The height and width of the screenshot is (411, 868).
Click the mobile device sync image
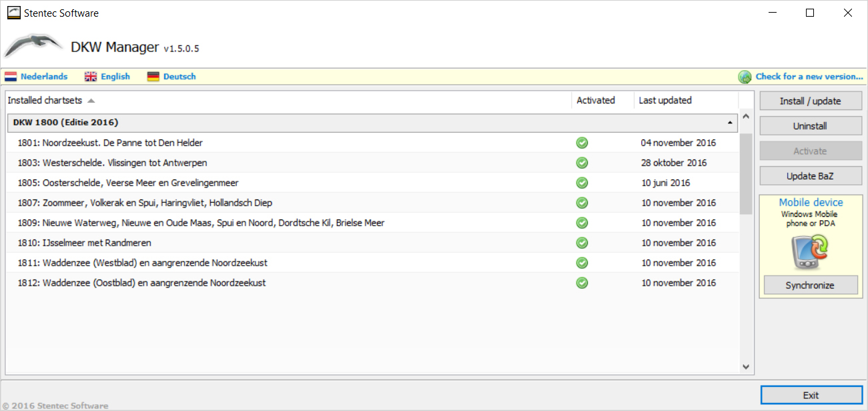[x=811, y=252]
